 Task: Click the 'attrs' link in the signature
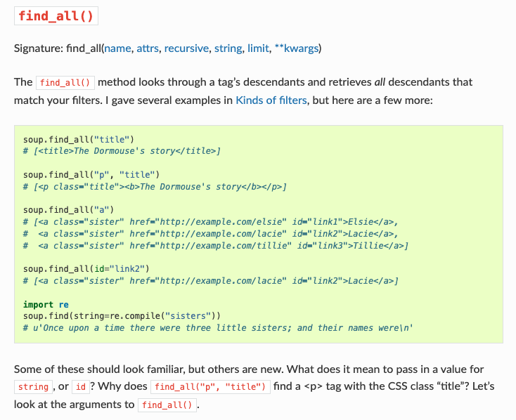[x=148, y=48]
